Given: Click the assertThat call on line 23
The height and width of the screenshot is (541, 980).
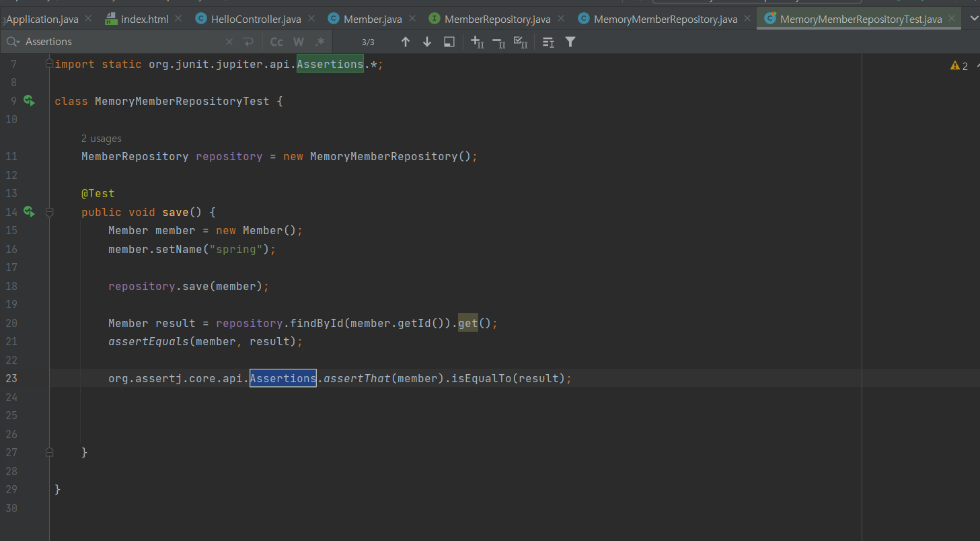Looking at the screenshot, I should pyautogui.click(x=357, y=378).
